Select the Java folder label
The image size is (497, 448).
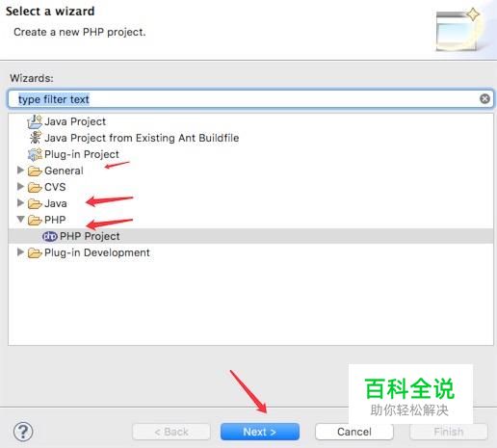pos(56,203)
